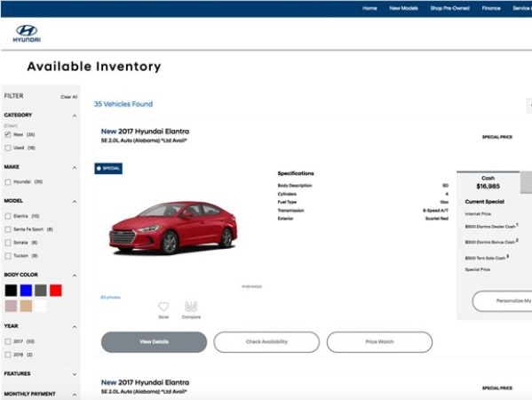The height and width of the screenshot is (400, 532).
Task: Select the tan body color swatch
Action: tap(26, 306)
